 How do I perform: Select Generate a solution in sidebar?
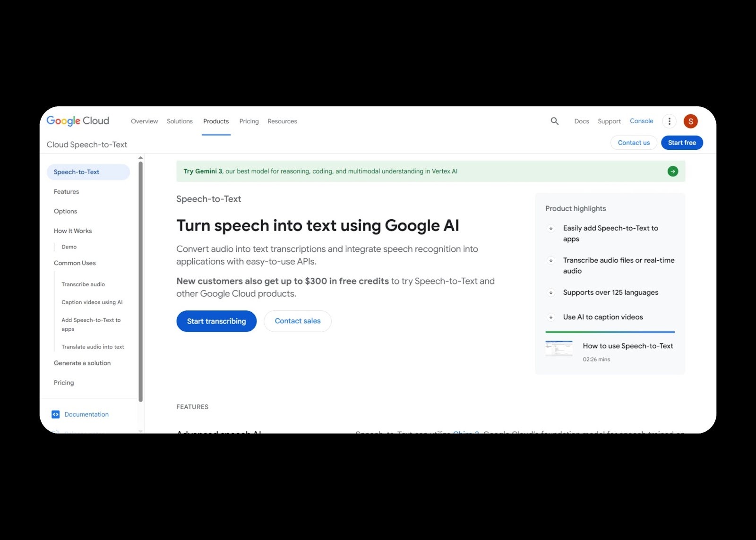(x=82, y=363)
